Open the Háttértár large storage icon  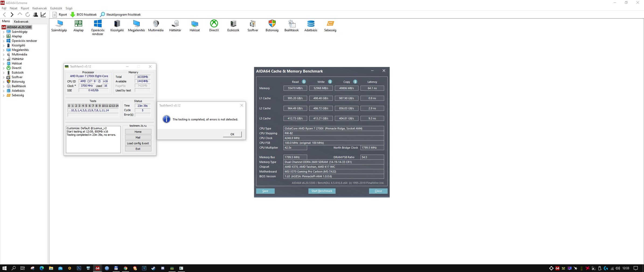pos(175,26)
